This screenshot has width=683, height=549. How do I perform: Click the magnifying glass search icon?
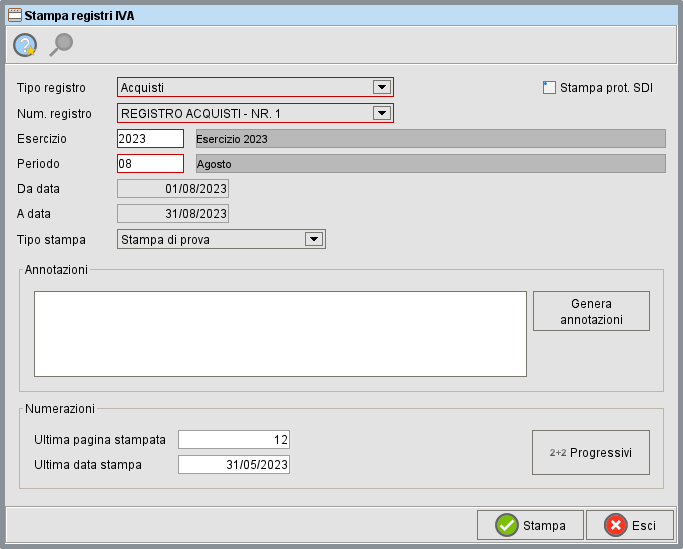(61, 45)
